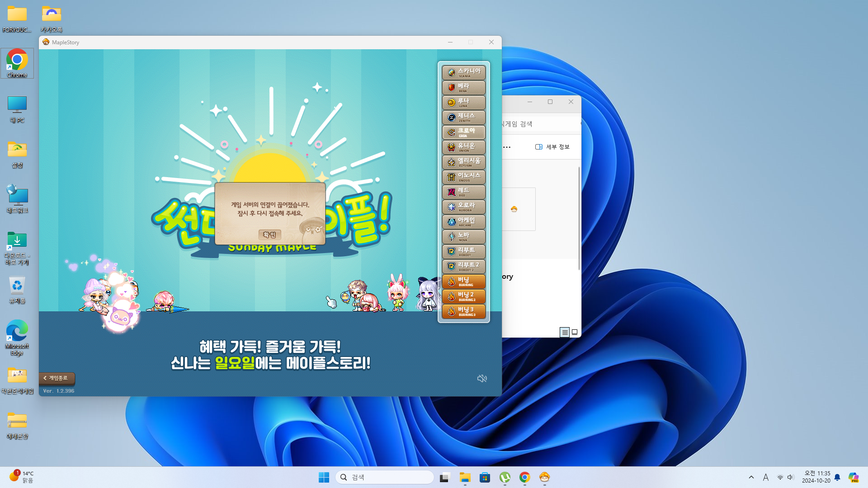The image size is (868, 488).
Task: Open the Wi-Fi network tray icon
Action: pyautogui.click(x=780, y=477)
